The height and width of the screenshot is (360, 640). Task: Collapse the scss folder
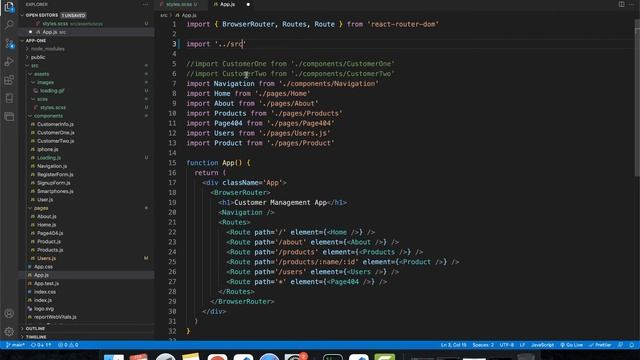pos(42,99)
